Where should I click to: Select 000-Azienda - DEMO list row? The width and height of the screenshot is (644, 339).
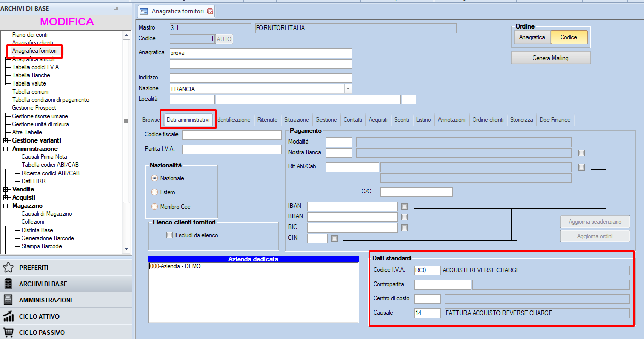253,266
